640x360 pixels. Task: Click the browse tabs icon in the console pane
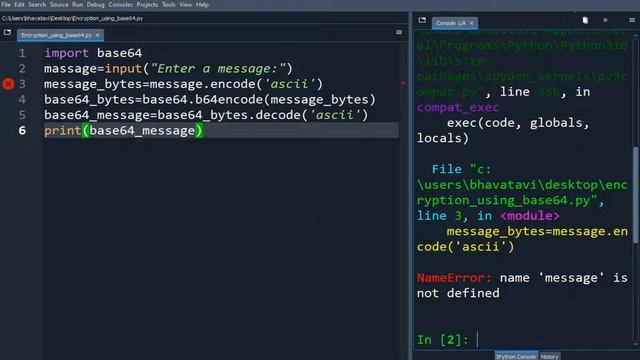coord(422,20)
